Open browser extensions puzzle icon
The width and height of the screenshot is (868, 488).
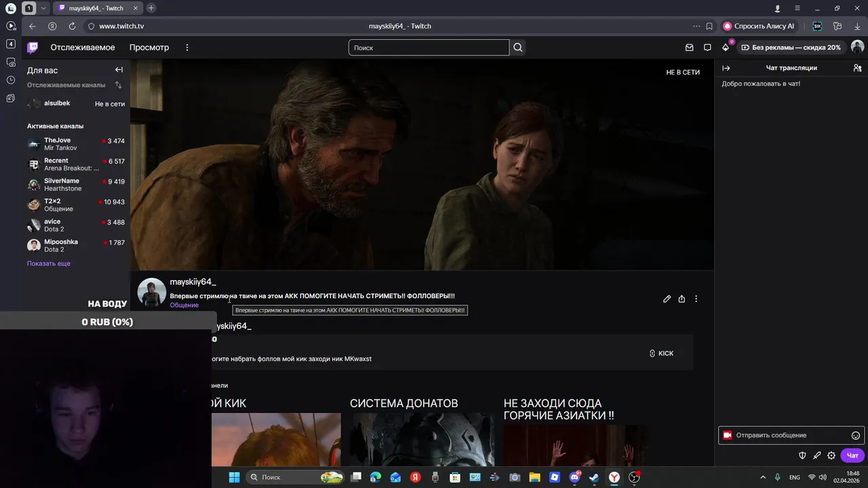click(x=837, y=26)
